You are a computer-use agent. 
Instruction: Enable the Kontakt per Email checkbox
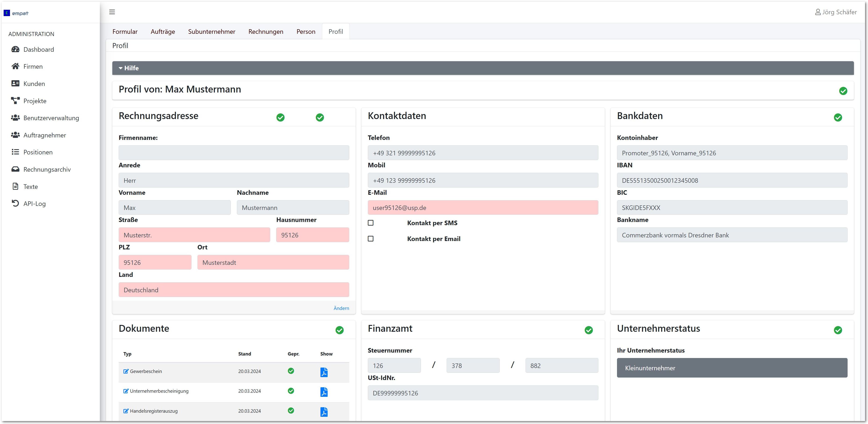click(x=371, y=239)
